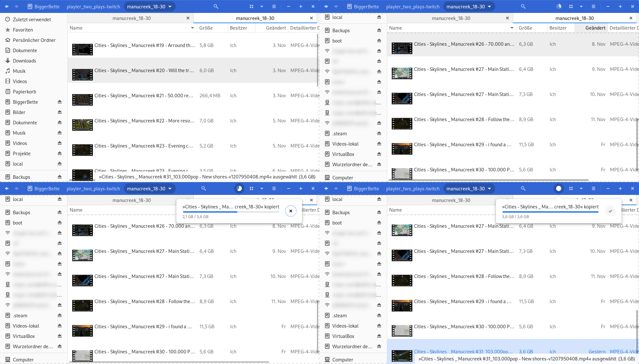Dismiss the completed copy with the checkmark button
This screenshot has height=364, width=639.
click(610, 211)
